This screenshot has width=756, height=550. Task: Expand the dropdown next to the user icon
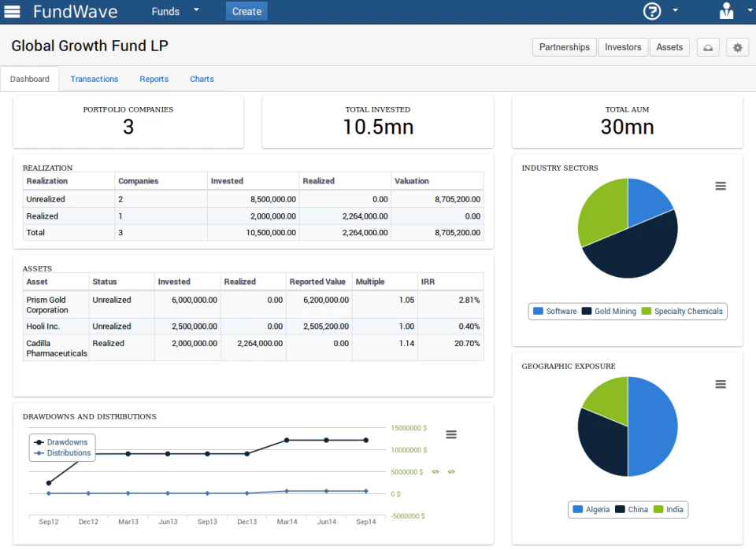point(750,10)
